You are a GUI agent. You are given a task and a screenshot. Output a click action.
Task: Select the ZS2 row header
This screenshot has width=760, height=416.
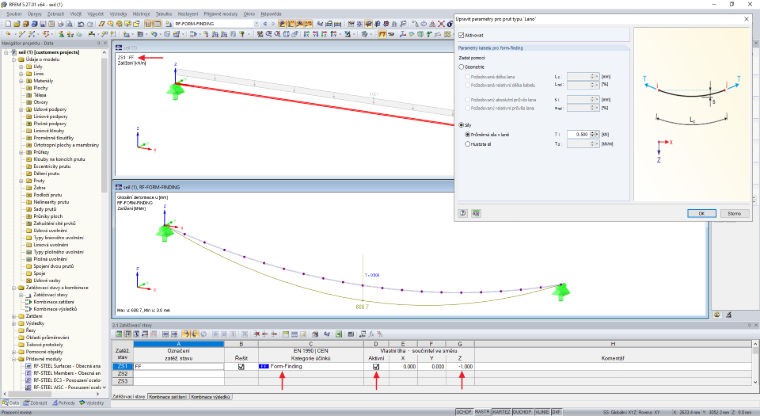coord(122,374)
